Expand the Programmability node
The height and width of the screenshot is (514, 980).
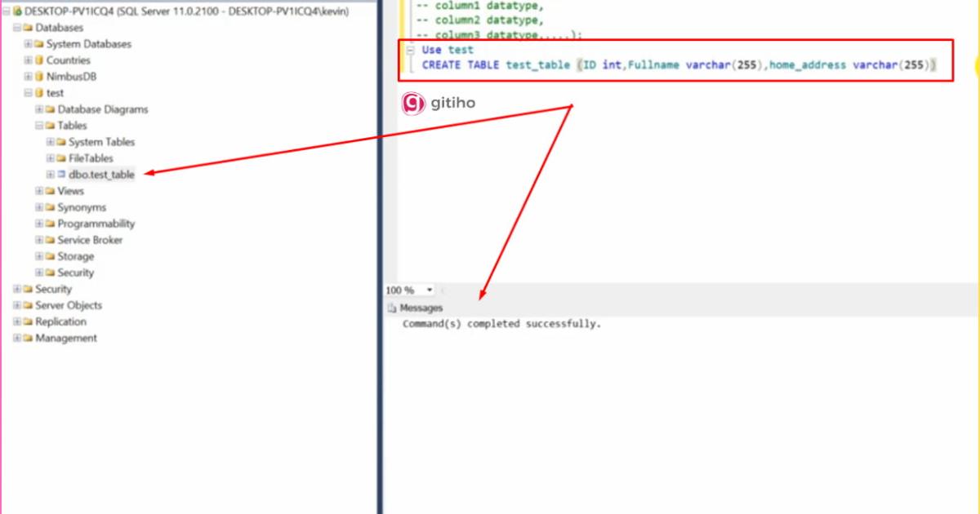click(x=38, y=223)
